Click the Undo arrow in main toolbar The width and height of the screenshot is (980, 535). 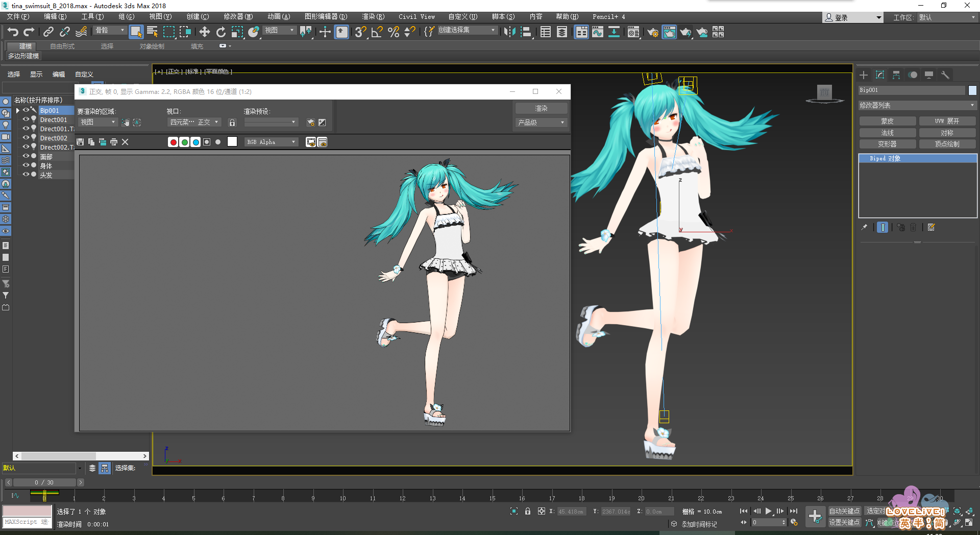click(x=13, y=32)
